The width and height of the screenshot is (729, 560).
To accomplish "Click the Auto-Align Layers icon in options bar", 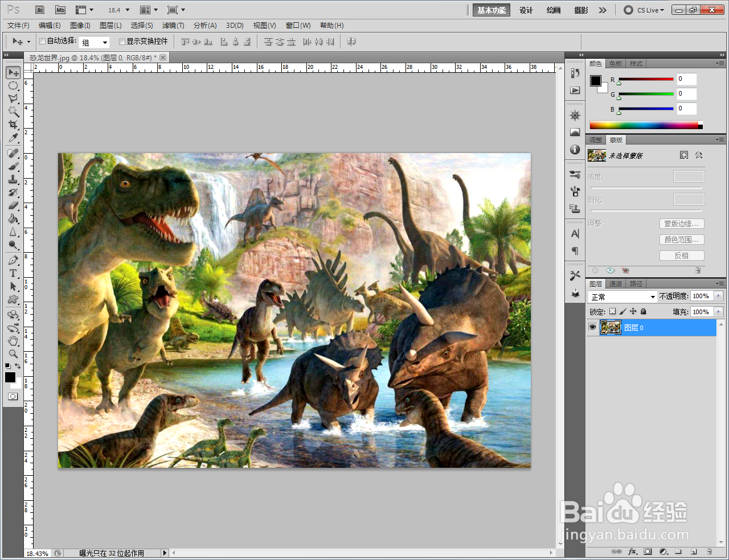I will point(351,42).
